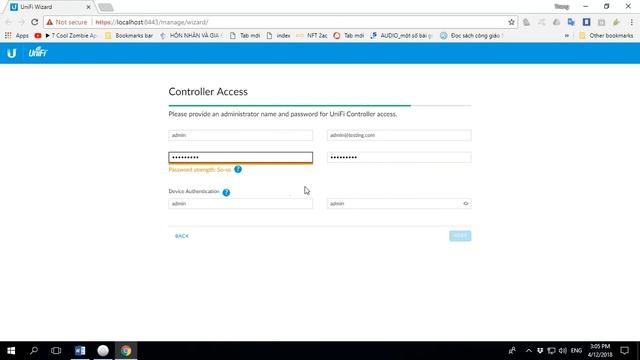Click green extension icon in toolbar
Viewport: 640px width, 360px height.
coord(616,22)
